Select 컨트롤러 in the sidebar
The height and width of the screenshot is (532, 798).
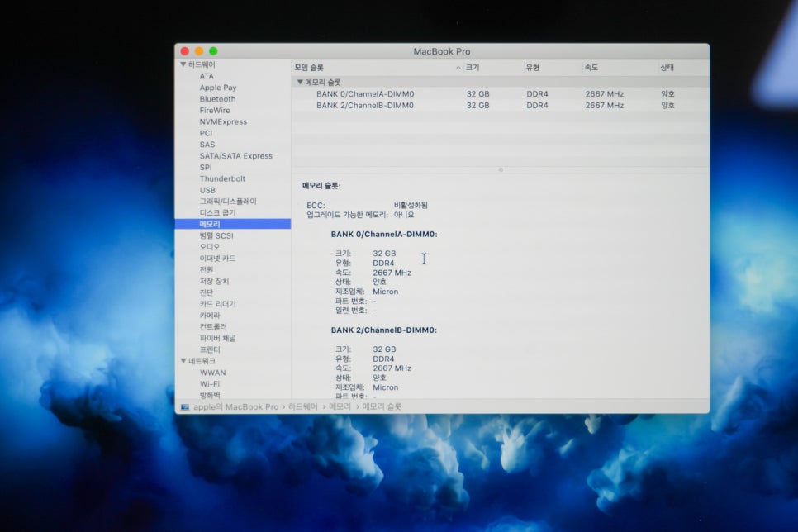pyautogui.click(x=213, y=327)
